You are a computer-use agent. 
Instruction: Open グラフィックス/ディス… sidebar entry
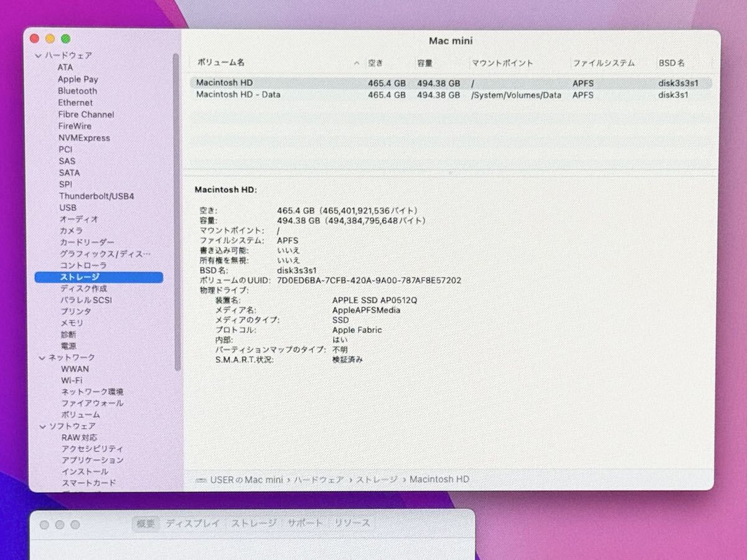click(x=105, y=254)
